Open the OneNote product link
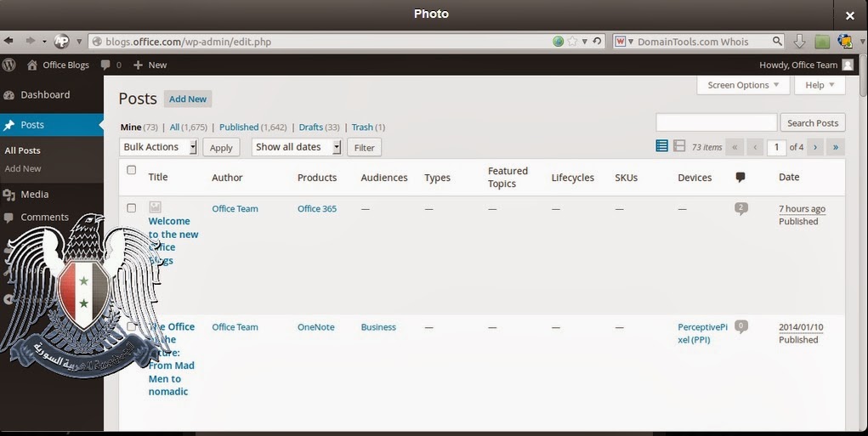This screenshot has width=868, height=436. [315, 327]
